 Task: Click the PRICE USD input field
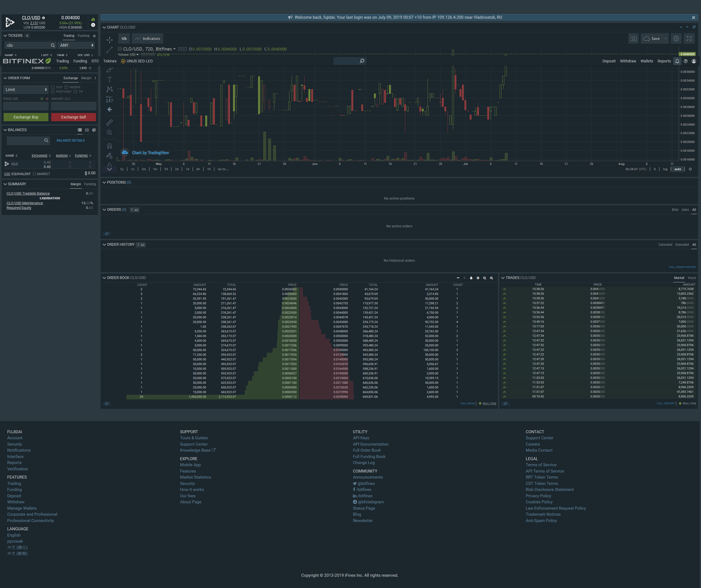click(x=26, y=106)
